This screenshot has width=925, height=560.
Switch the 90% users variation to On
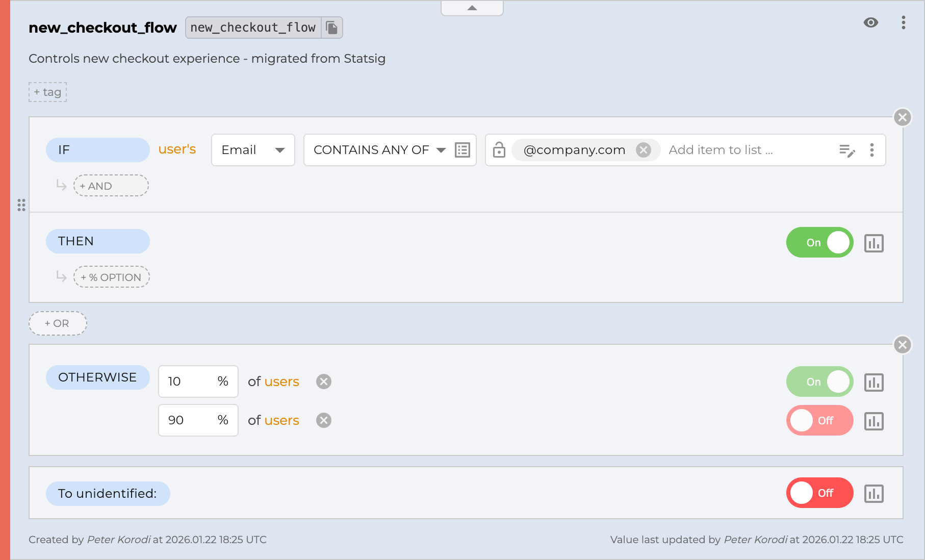819,420
